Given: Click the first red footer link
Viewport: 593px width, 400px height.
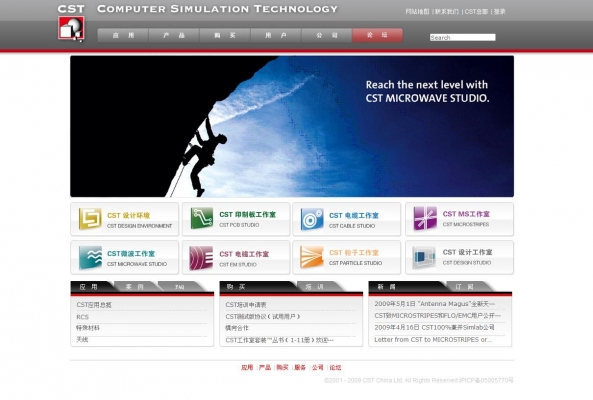Looking at the screenshot, I should coord(247,367).
